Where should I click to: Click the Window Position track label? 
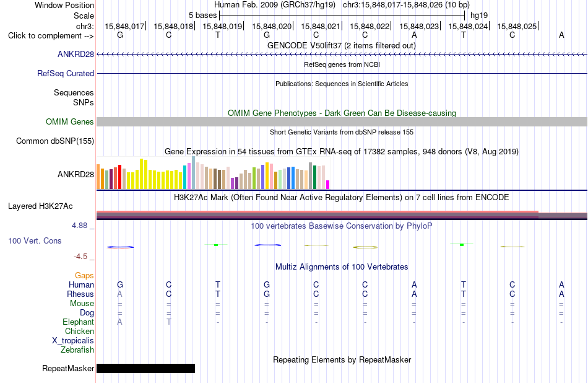tap(64, 5)
